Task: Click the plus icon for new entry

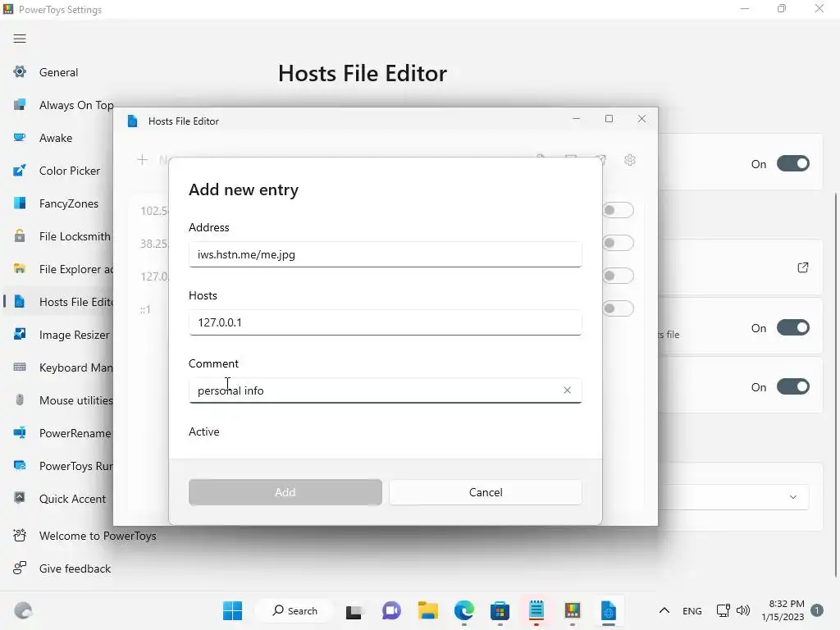Action: coord(143,160)
